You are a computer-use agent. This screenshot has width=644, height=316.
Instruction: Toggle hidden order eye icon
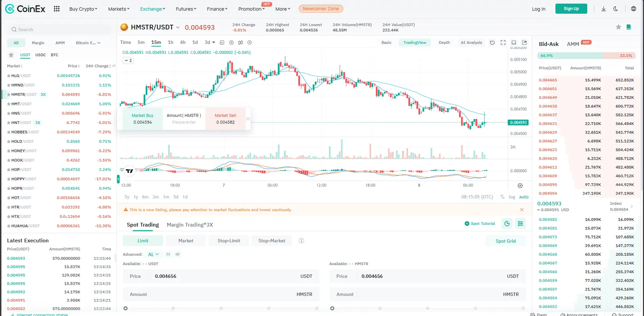(x=178, y=254)
